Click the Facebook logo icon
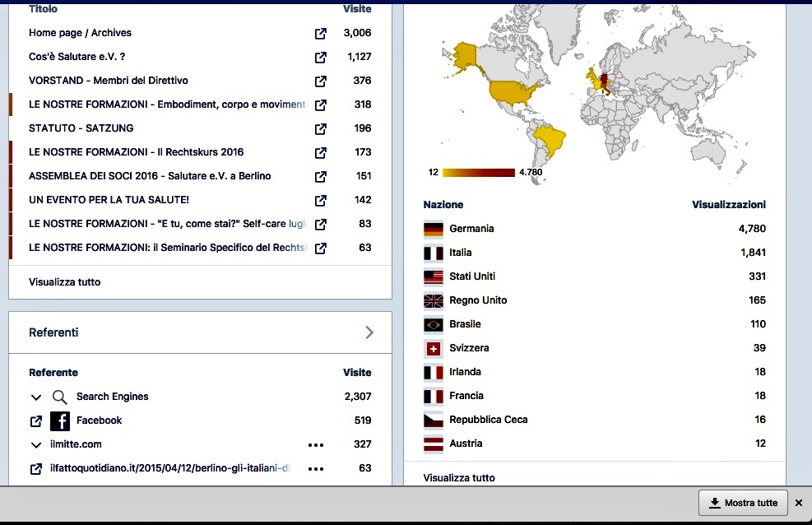The height and width of the screenshot is (525, 812). [x=60, y=421]
